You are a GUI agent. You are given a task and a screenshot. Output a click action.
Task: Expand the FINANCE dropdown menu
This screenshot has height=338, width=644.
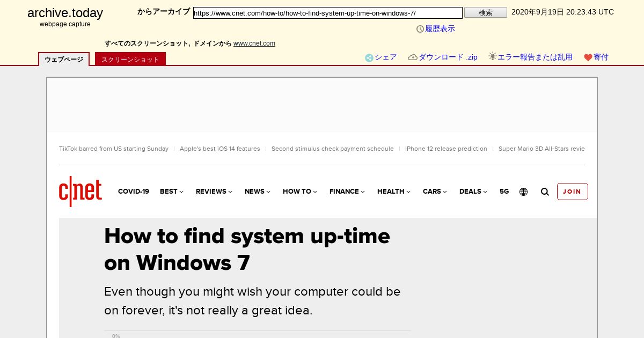[x=347, y=192]
